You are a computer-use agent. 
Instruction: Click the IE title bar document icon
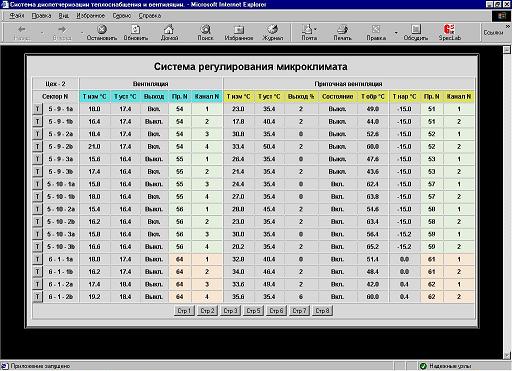click(5, 5)
